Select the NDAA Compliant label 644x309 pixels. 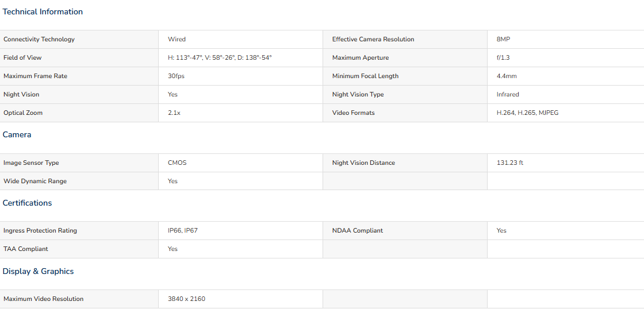pos(357,231)
